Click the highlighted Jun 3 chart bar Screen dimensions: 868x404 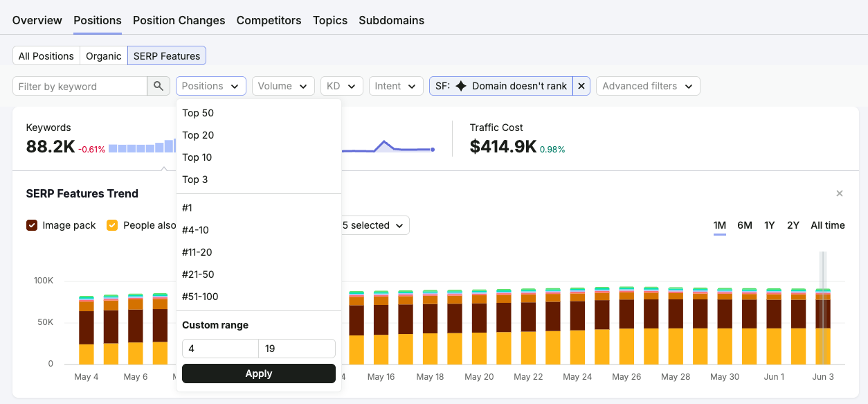823,326
